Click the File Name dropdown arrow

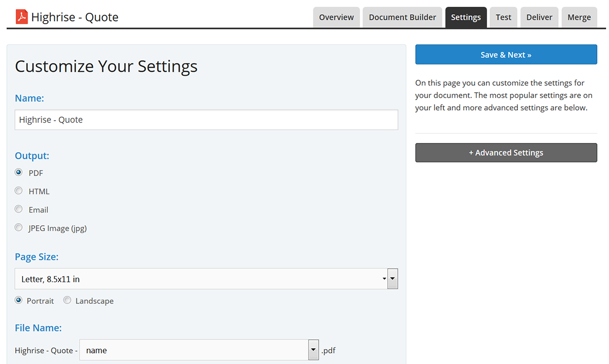point(313,350)
